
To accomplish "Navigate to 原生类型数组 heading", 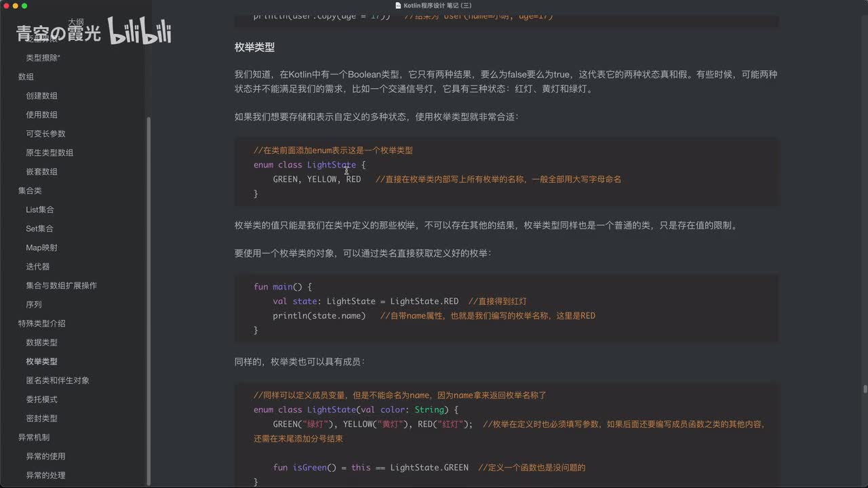I will [50, 152].
